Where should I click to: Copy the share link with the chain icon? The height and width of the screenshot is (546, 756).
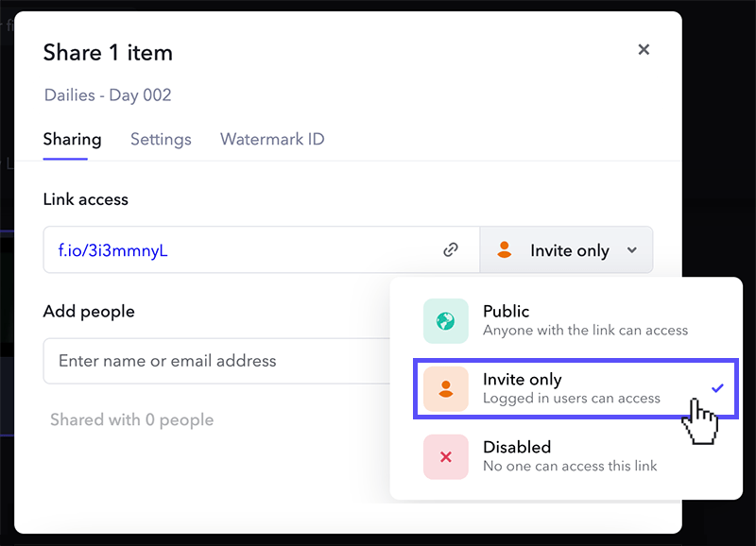coord(451,249)
